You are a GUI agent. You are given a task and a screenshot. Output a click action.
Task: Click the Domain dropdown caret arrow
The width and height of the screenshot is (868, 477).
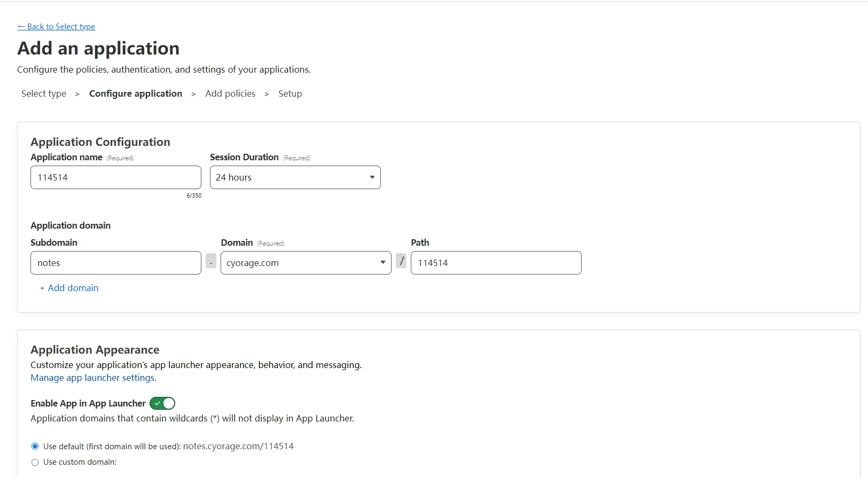coord(383,262)
